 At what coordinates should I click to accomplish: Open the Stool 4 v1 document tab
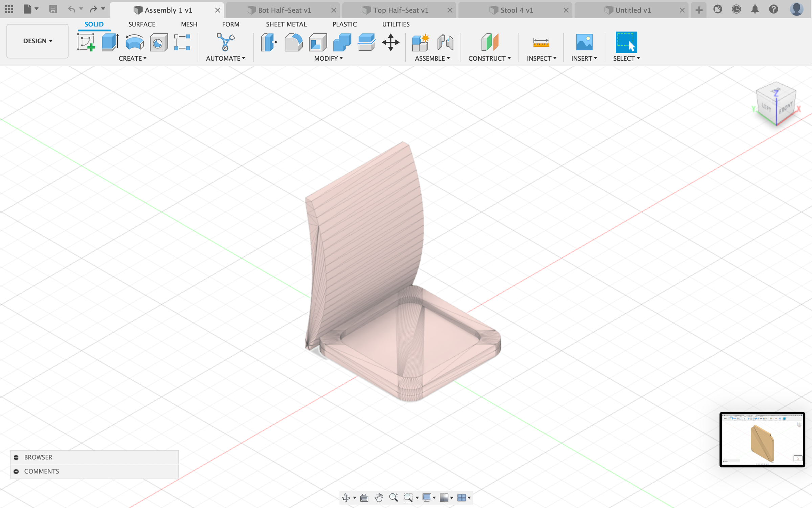(516, 10)
